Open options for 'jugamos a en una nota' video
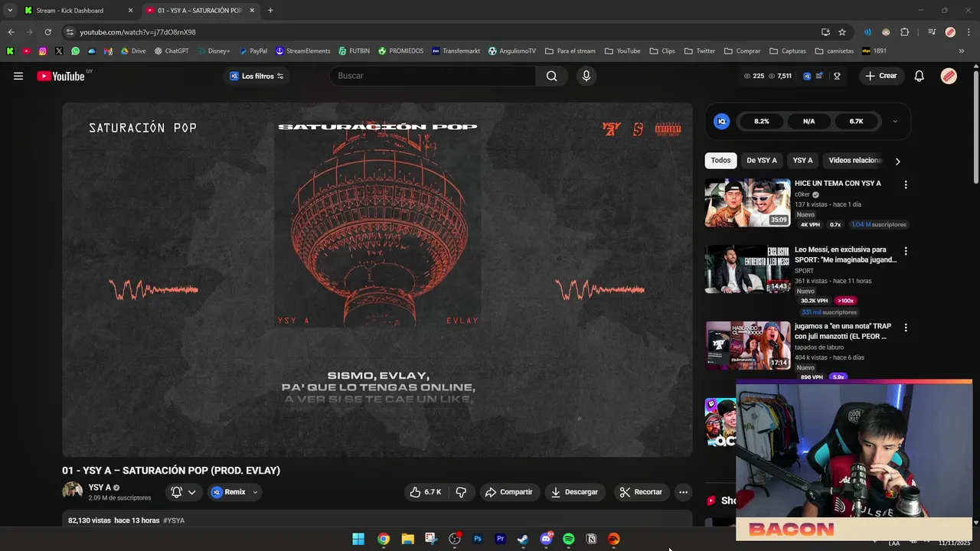This screenshot has height=551, width=980. [x=906, y=328]
